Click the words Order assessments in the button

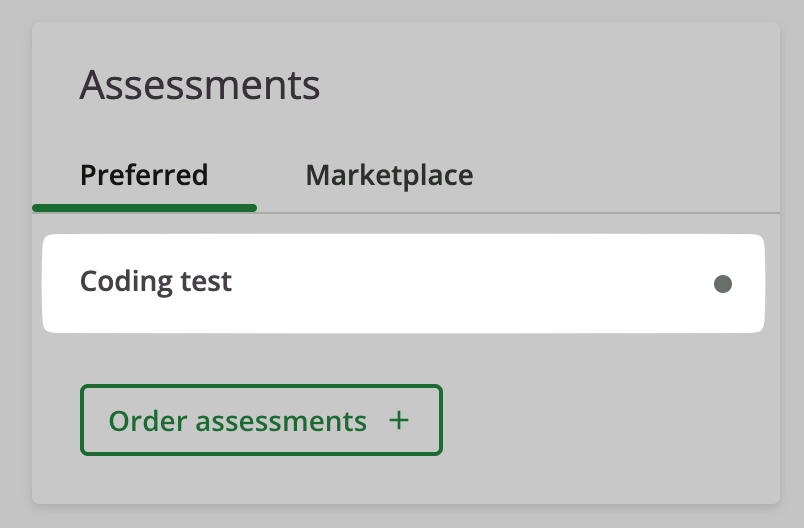237,421
